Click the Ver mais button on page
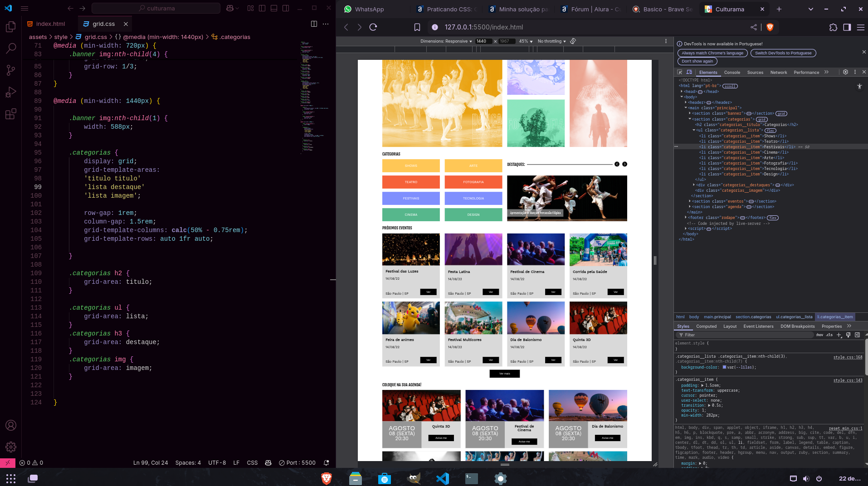The image size is (868, 486). pos(504,374)
